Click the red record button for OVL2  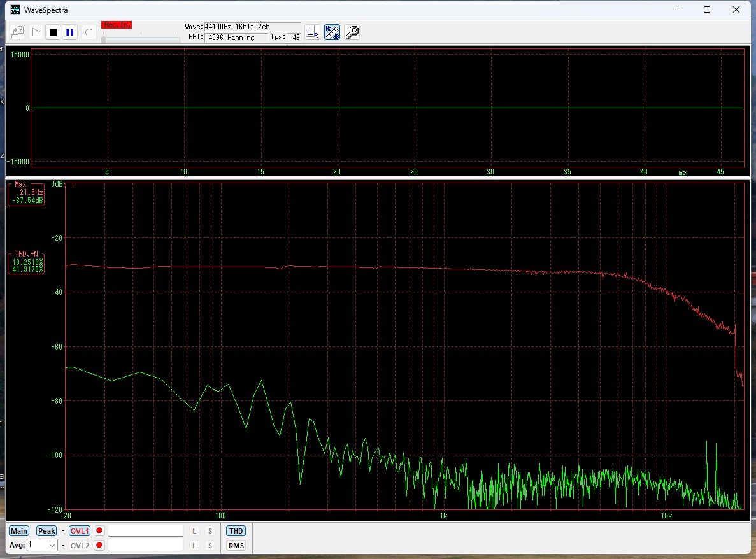pos(99,545)
